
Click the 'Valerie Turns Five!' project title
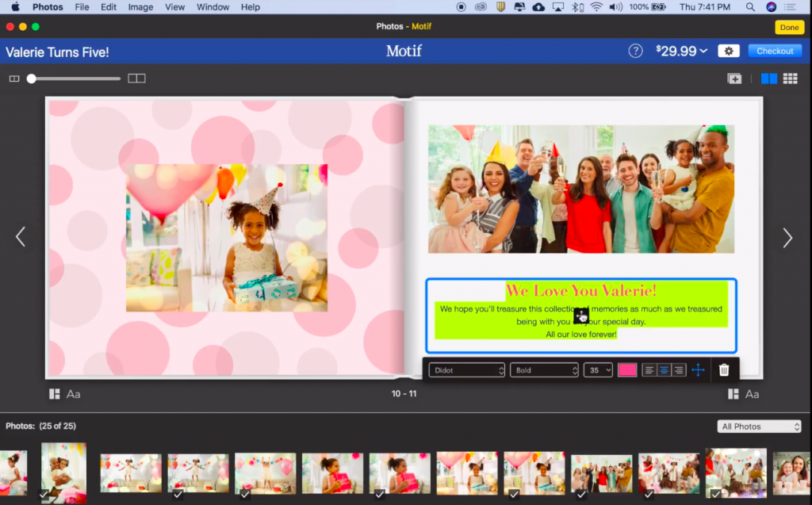pyautogui.click(x=57, y=52)
